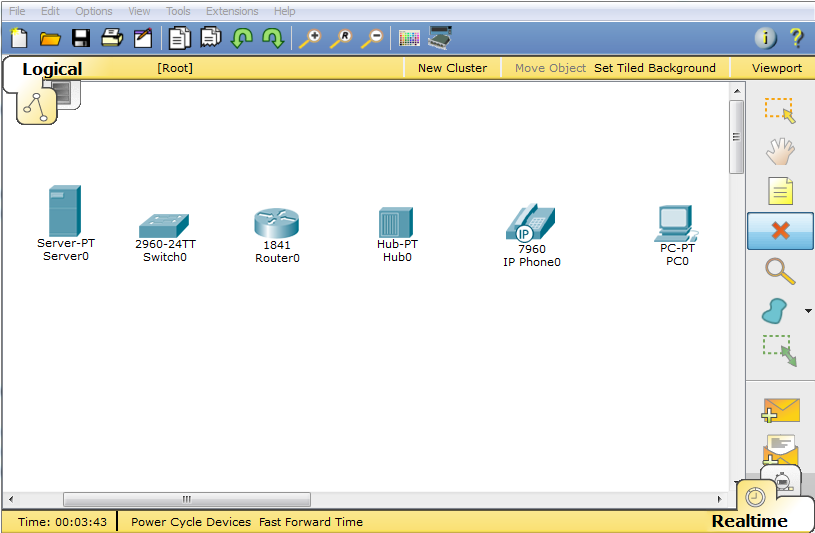Click the Time: 00:03:43 status display
This screenshot has width=815, height=533.
(62, 522)
